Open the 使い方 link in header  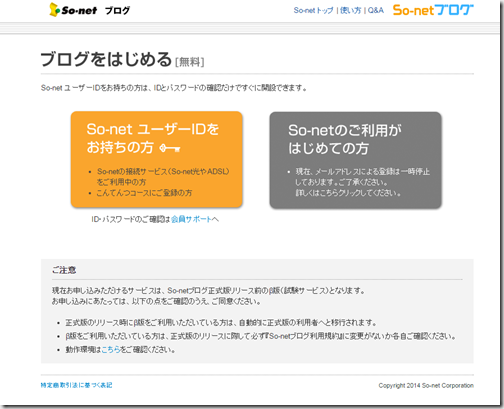350,10
